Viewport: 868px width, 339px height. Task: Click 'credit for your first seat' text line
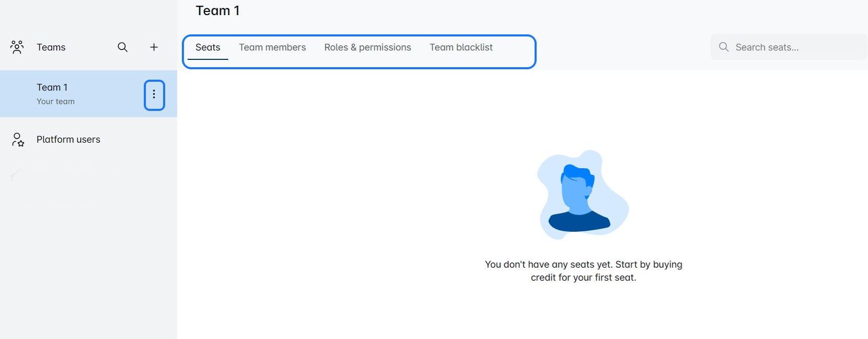point(583,278)
